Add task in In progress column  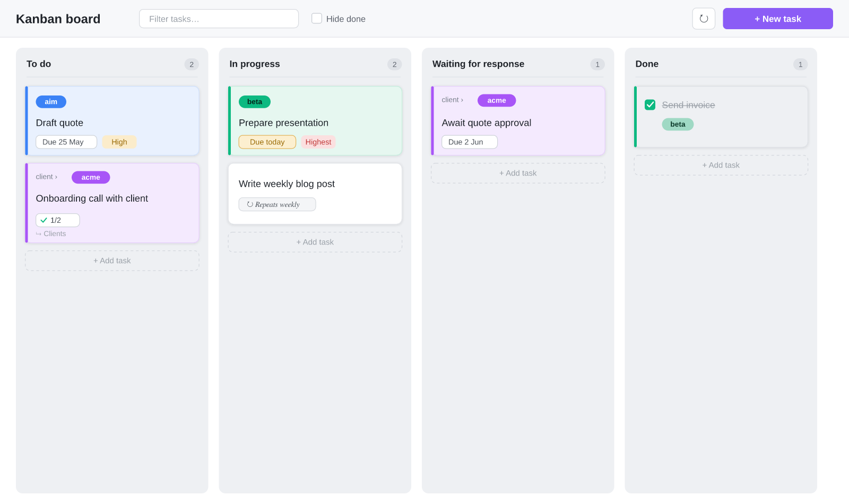(x=315, y=242)
